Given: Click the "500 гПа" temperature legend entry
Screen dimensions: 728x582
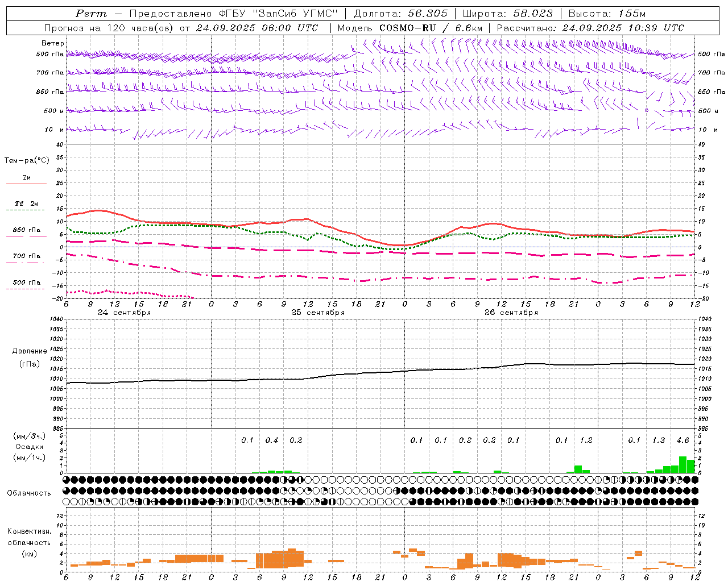Looking at the screenshot, I should [27, 282].
